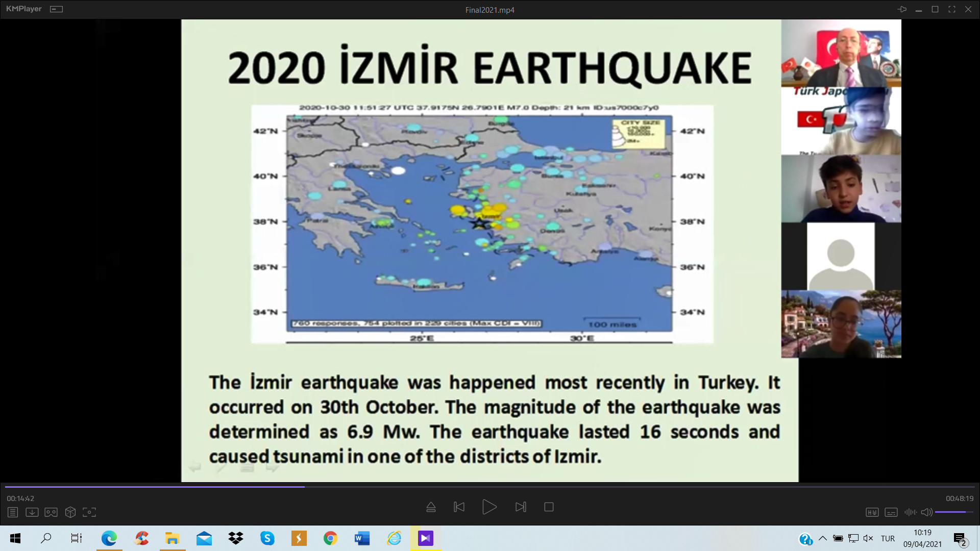Screen dimensions: 980x551
Task: Switch to compact mode next to KMPlayer
Action: [56, 9]
